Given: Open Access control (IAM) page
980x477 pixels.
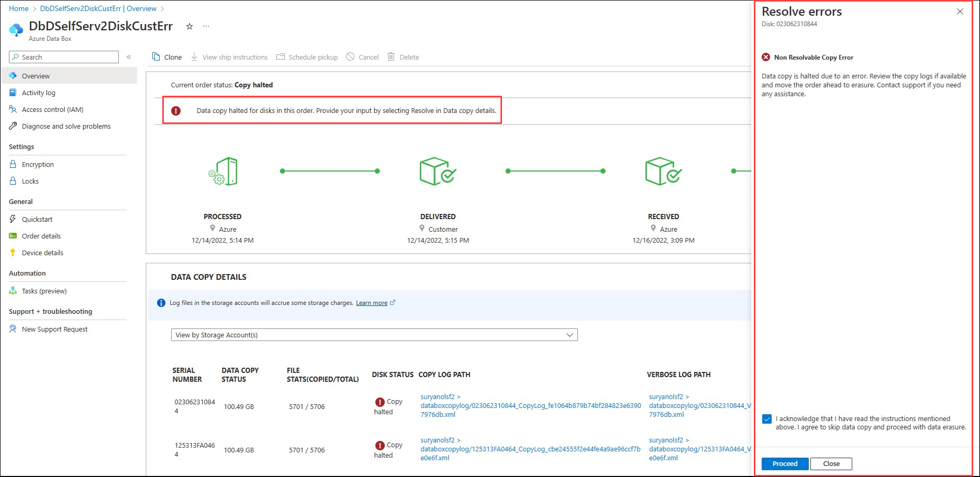Looking at the screenshot, I should pos(52,109).
